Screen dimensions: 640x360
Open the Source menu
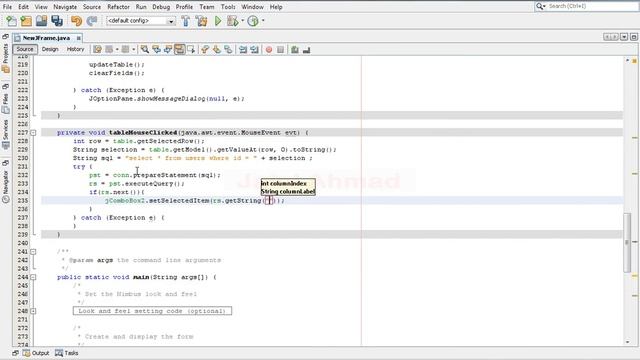click(x=92, y=7)
